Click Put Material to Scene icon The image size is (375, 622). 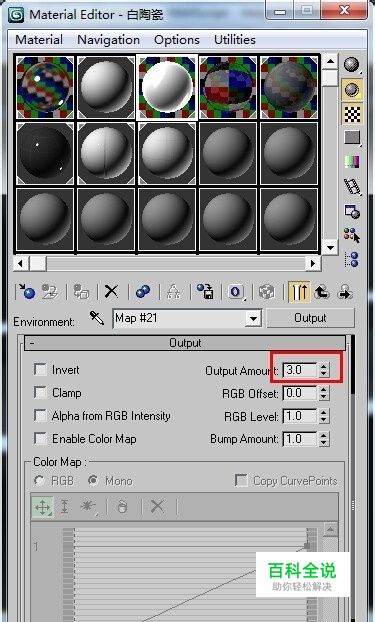(x=50, y=292)
